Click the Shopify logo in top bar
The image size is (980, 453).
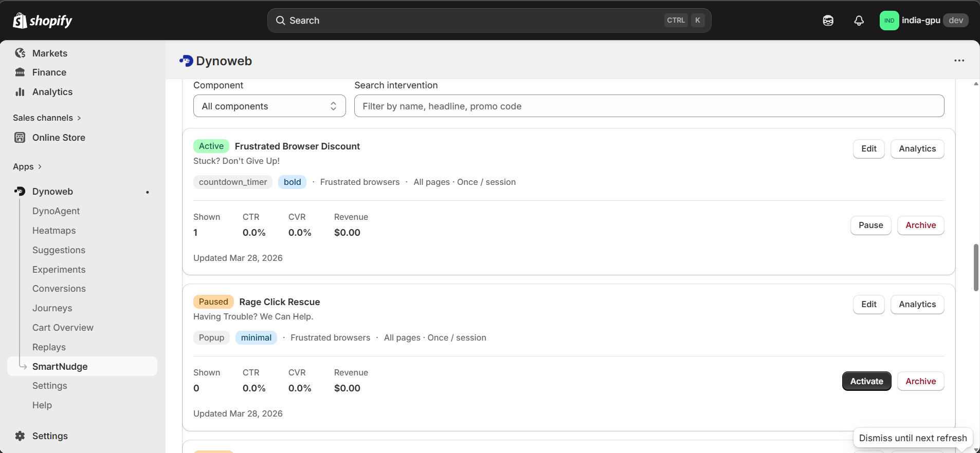pyautogui.click(x=43, y=21)
